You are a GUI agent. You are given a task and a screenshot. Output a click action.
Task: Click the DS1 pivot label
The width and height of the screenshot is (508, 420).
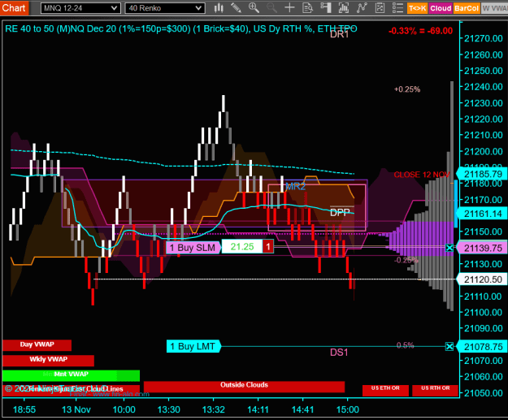point(339,353)
